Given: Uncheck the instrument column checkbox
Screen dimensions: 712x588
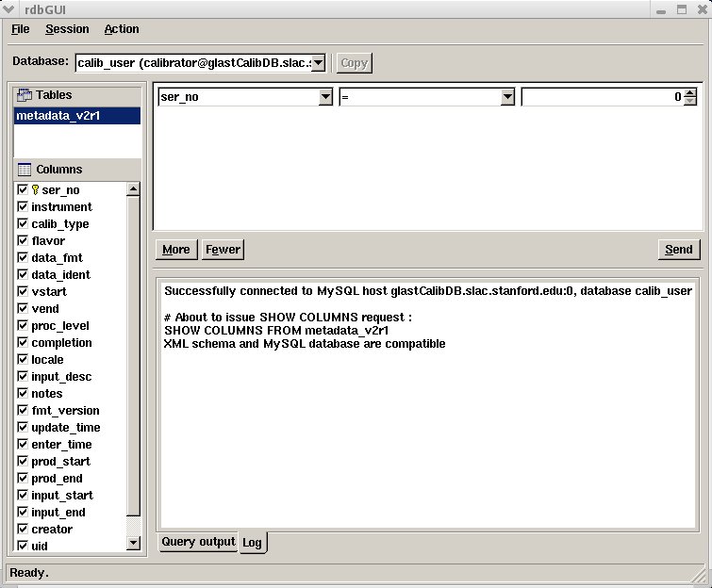Looking at the screenshot, I should click(x=23, y=207).
